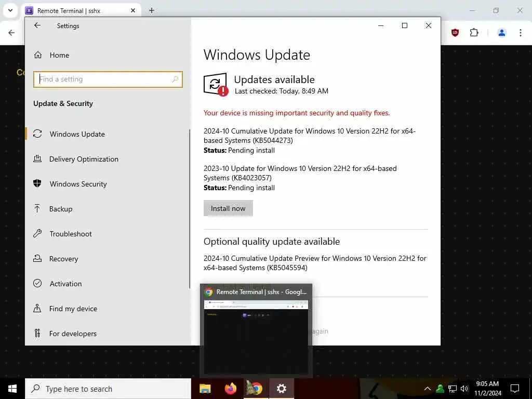This screenshot has height=399, width=532.
Task: Click the Troubleshoot wrench icon
Action: (x=37, y=233)
